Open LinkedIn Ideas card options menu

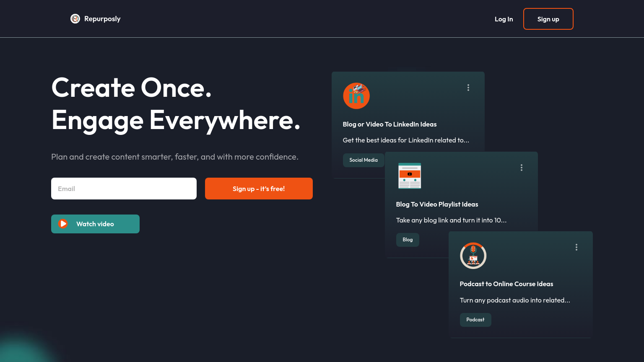click(x=468, y=88)
